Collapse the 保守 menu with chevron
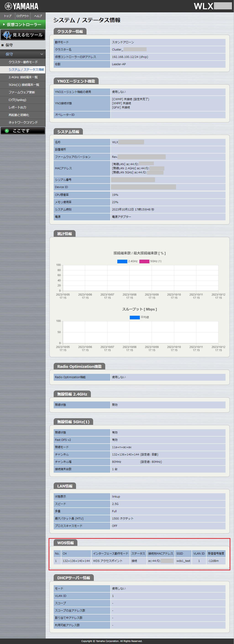 [x=42, y=54]
